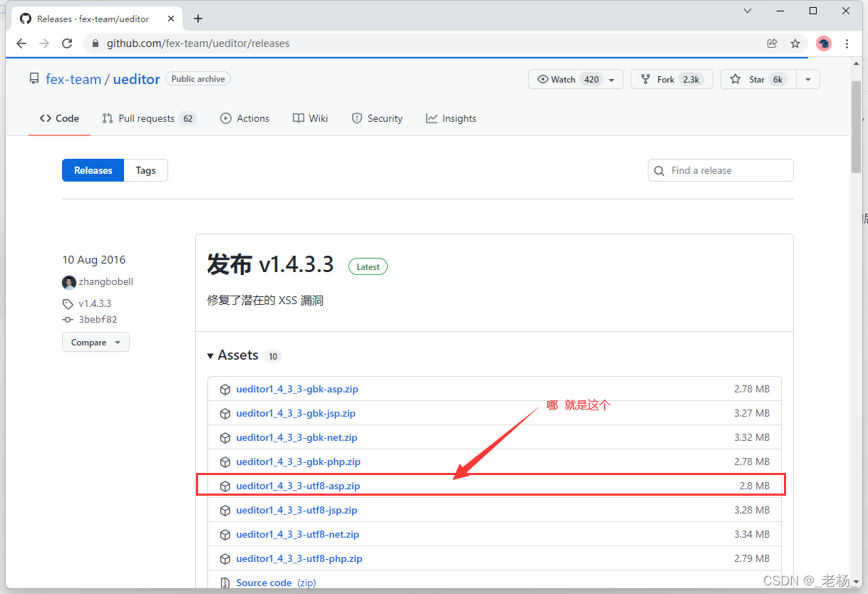Close the Releases fex-team/ueditor tab
The height and width of the screenshot is (594, 868).
pos(170,19)
